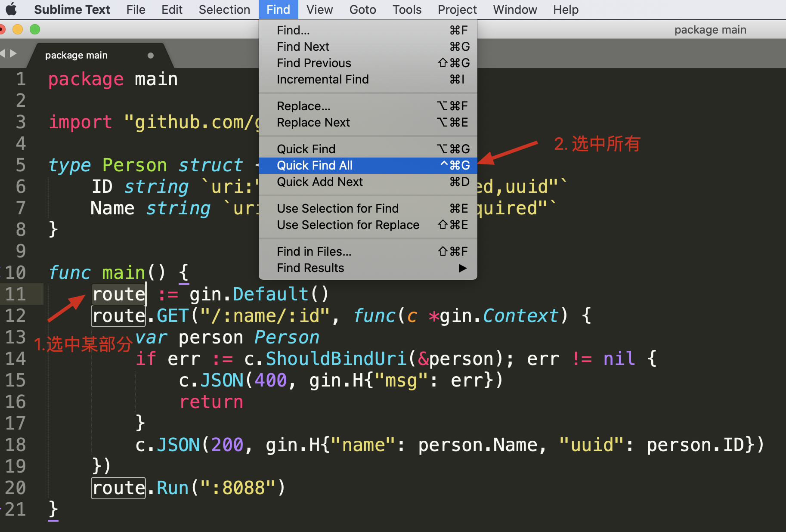Click the yellow minimize window button
This screenshot has height=532, width=786.
click(18, 29)
